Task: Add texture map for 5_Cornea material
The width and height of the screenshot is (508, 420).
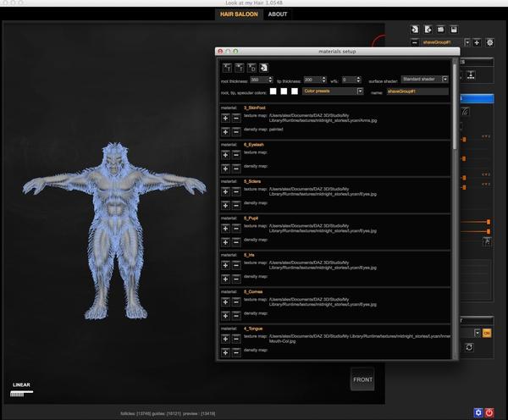Action: tap(225, 302)
